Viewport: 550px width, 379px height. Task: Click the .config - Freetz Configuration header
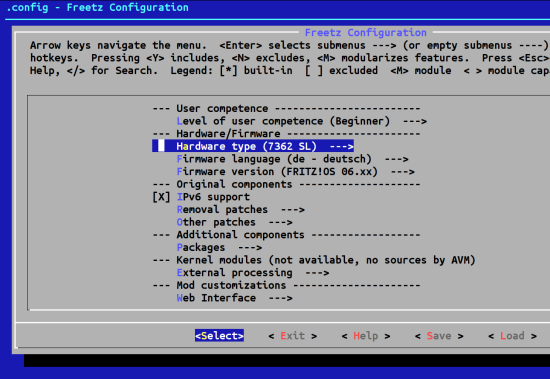(97, 7)
